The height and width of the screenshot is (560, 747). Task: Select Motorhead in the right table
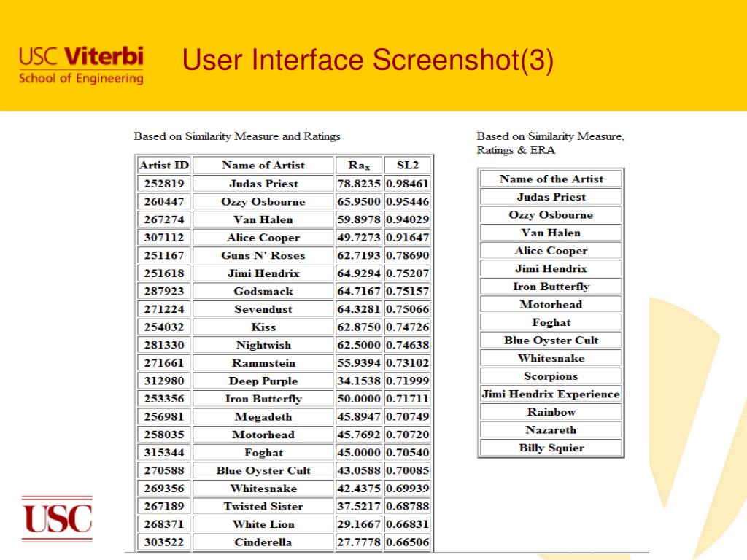tap(551, 304)
